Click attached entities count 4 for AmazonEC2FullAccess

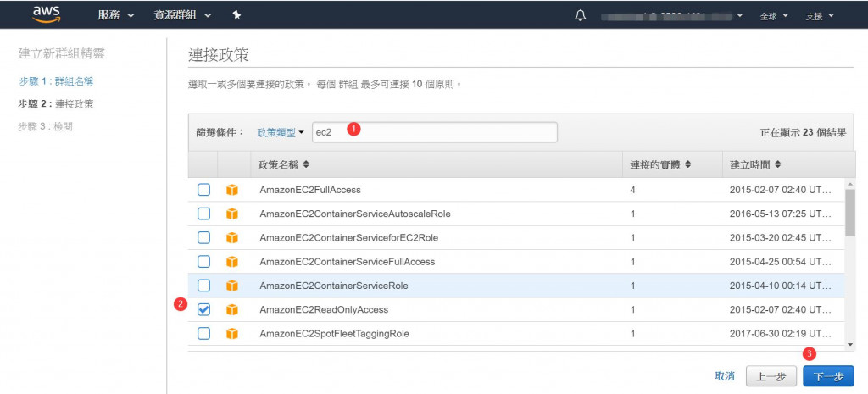point(633,190)
